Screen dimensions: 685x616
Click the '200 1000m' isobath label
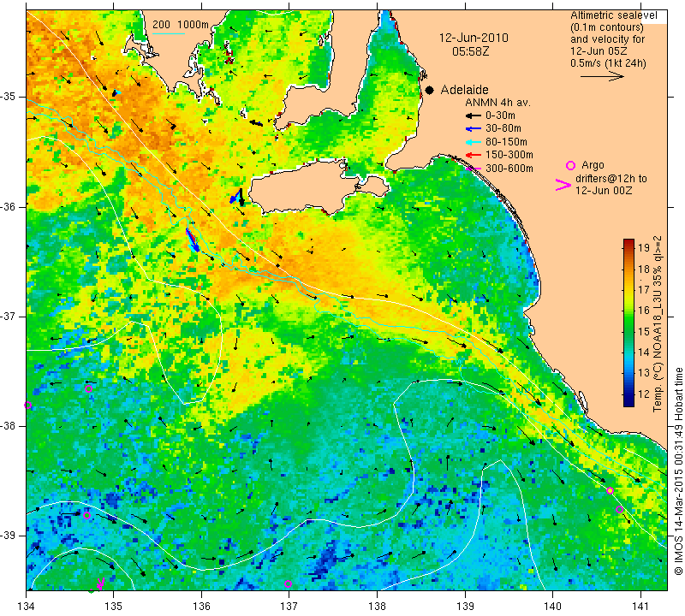pyautogui.click(x=181, y=25)
